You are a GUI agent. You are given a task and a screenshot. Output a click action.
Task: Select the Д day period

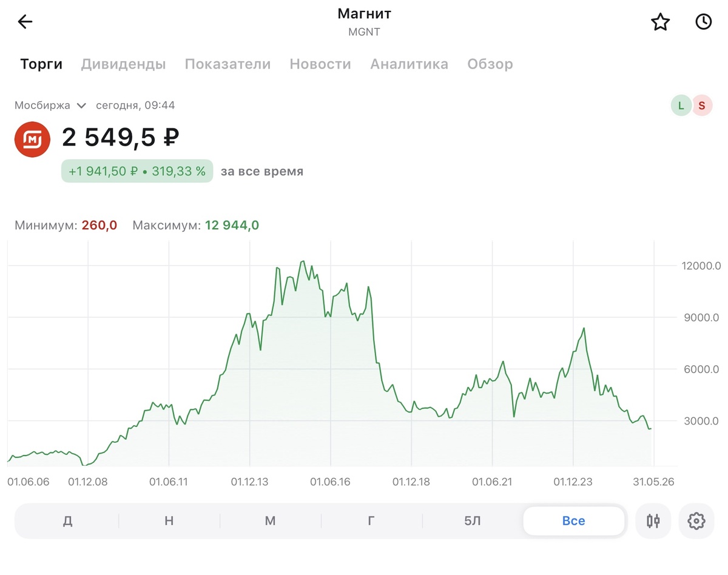[x=68, y=521]
